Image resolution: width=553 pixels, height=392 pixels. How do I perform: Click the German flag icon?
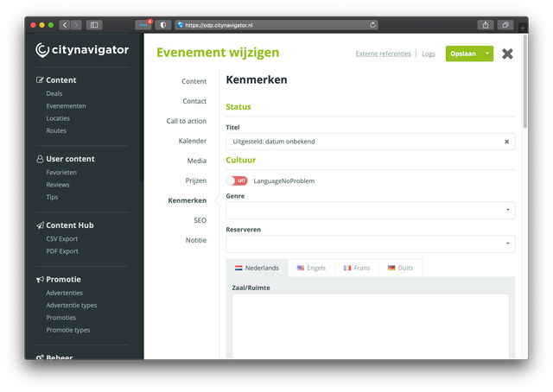(391, 268)
